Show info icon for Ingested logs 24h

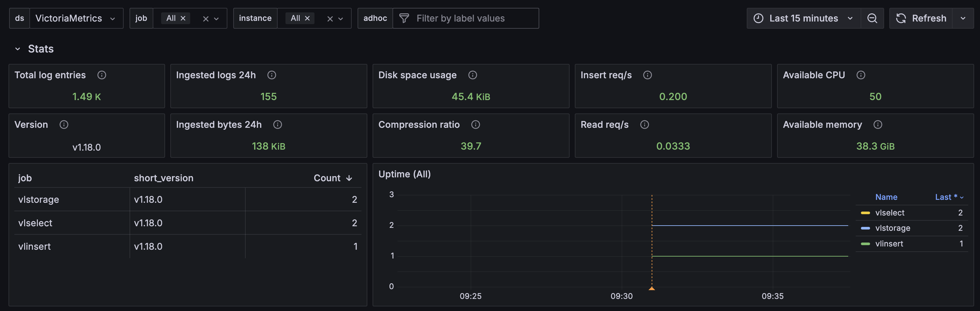click(x=272, y=75)
